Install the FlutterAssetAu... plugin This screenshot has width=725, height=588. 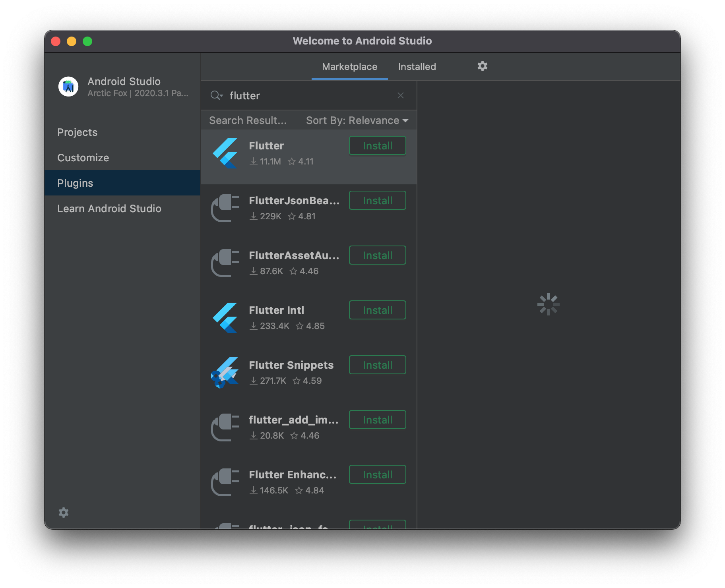click(378, 255)
